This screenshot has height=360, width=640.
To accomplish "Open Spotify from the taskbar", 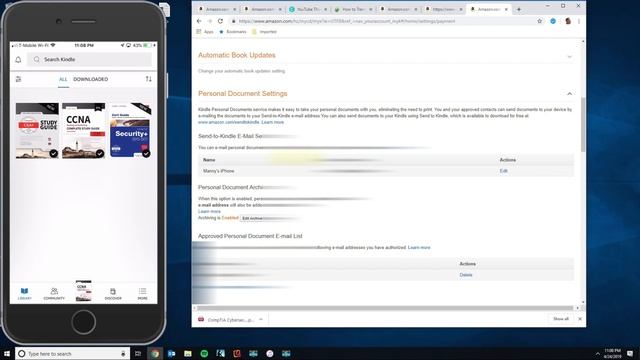I will click(204, 353).
